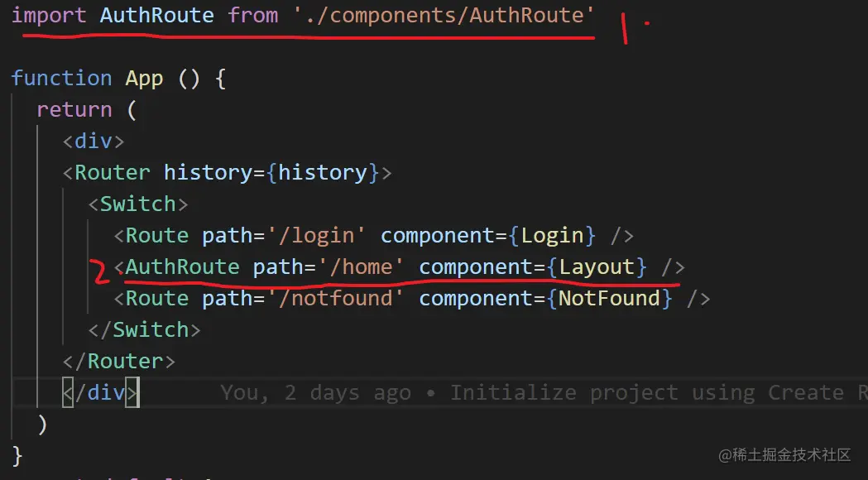Click the opening <Switch> tag
The image size is (868, 480).
click(138, 204)
